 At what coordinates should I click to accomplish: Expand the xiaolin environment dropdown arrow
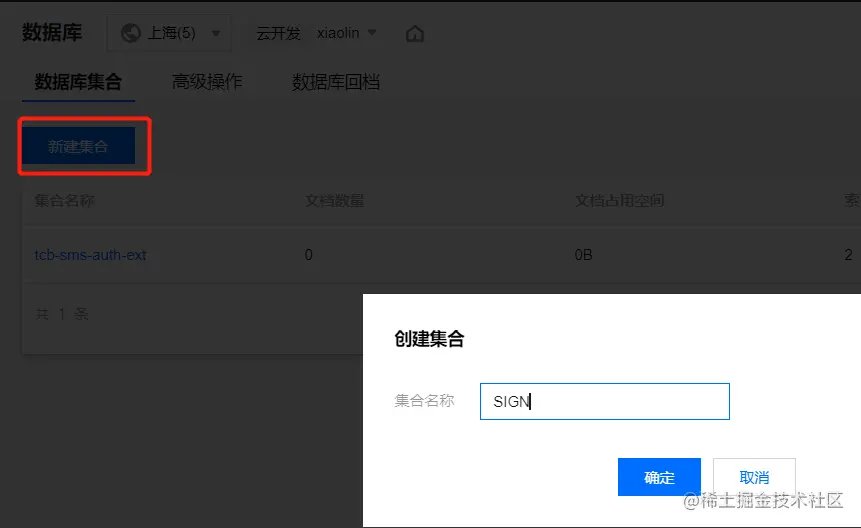click(x=372, y=32)
